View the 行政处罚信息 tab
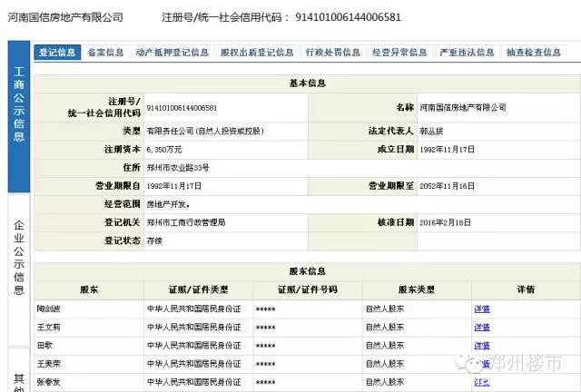Image resolution: width=581 pixels, height=392 pixels. click(333, 53)
